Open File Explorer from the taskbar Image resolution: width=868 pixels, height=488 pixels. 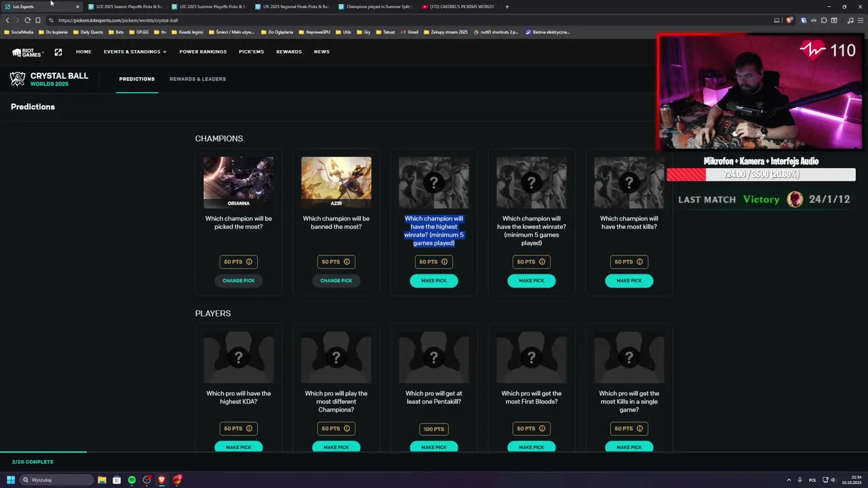click(102, 480)
